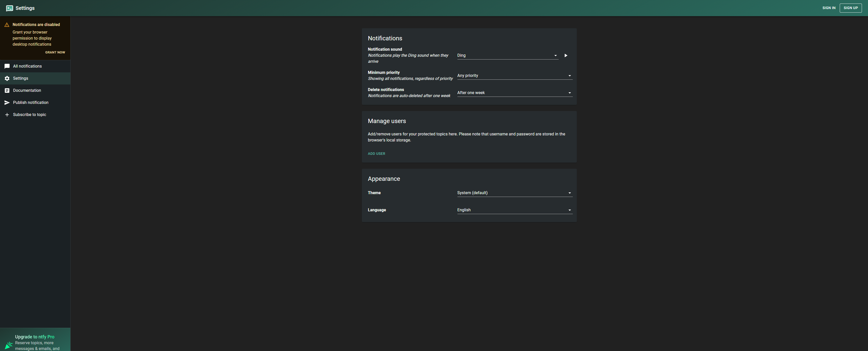The width and height of the screenshot is (868, 351).
Task: Play the selected notification sound
Action: point(566,55)
